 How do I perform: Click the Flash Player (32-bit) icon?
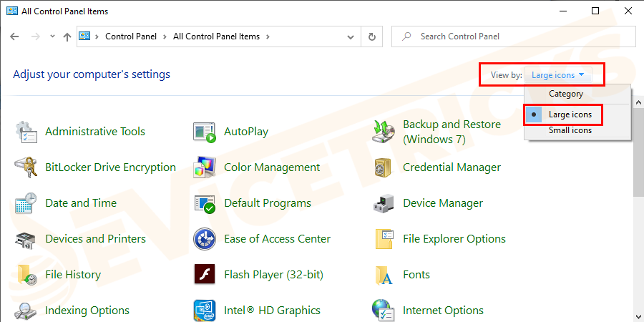[x=205, y=275]
